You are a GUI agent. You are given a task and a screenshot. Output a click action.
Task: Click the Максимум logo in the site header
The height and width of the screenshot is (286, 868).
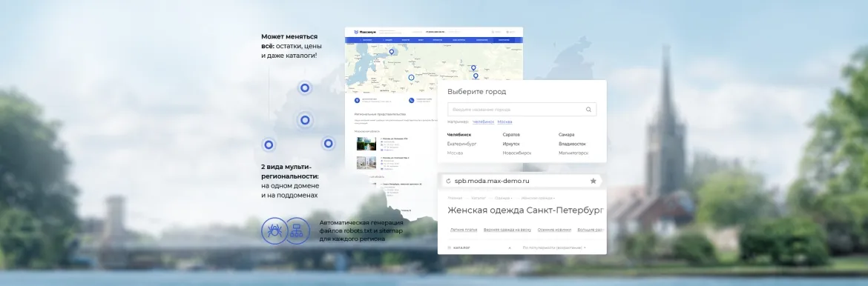click(365, 32)
